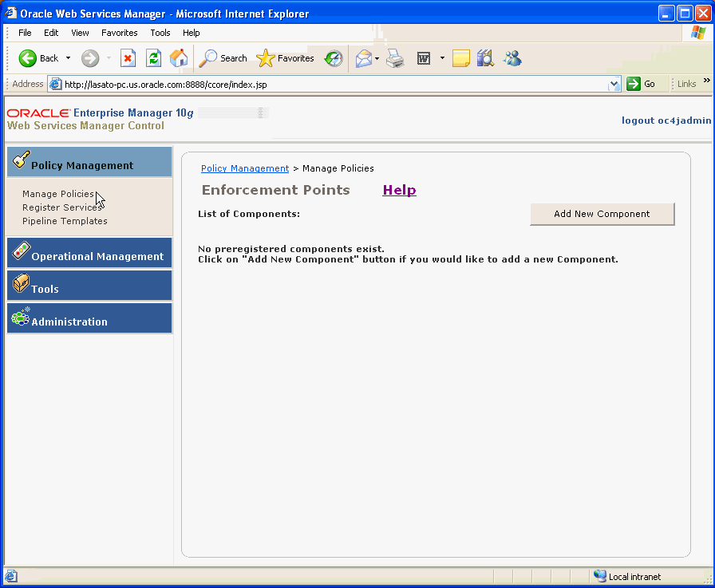
Task: Select Register Services in sidebar
Action: pyautogui.click(x=62, y=207)
